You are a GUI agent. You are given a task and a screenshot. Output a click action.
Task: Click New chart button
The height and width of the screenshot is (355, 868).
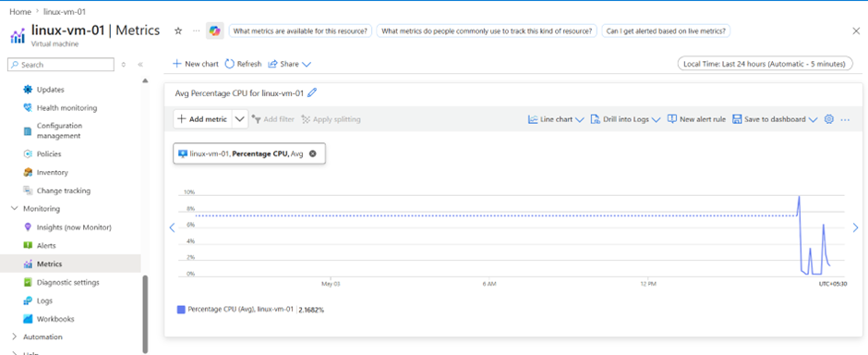(196, 64)
